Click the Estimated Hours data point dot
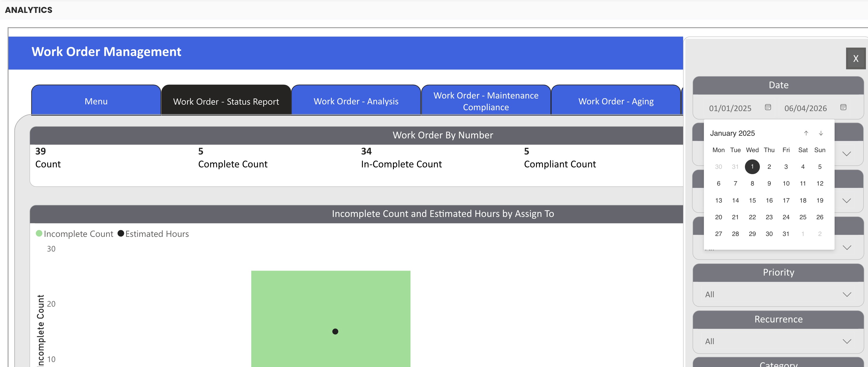 [x=335, y=332]
